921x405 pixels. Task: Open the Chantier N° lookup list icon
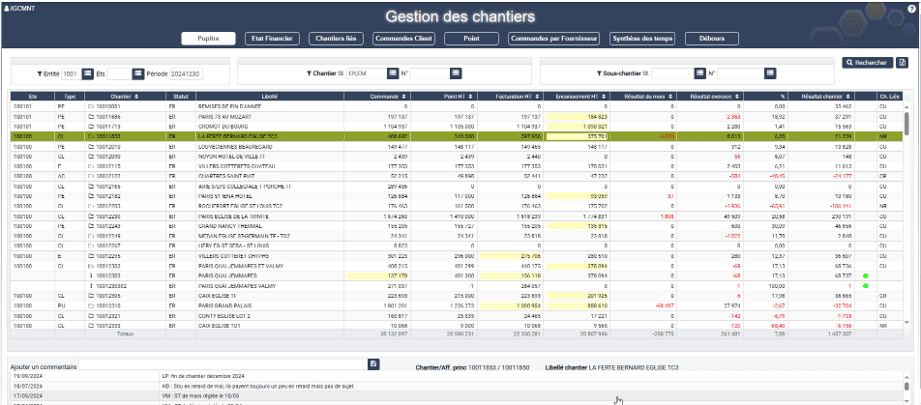(456, 73)
